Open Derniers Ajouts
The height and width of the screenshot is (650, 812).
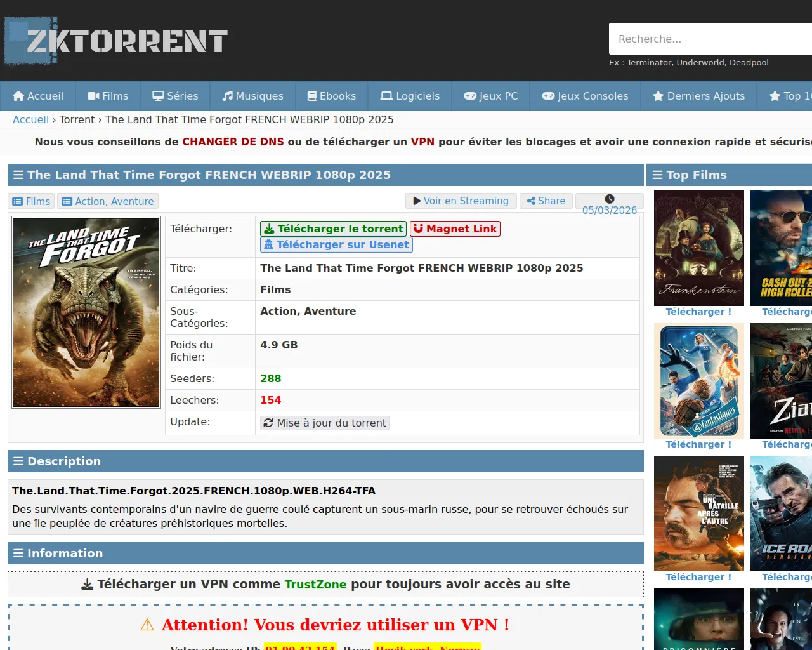tap(698, 96)
